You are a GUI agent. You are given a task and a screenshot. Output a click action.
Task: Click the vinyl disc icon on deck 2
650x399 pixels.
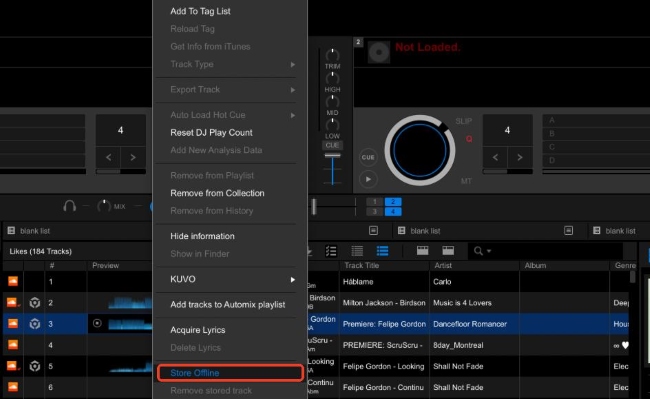click(379, 52)
